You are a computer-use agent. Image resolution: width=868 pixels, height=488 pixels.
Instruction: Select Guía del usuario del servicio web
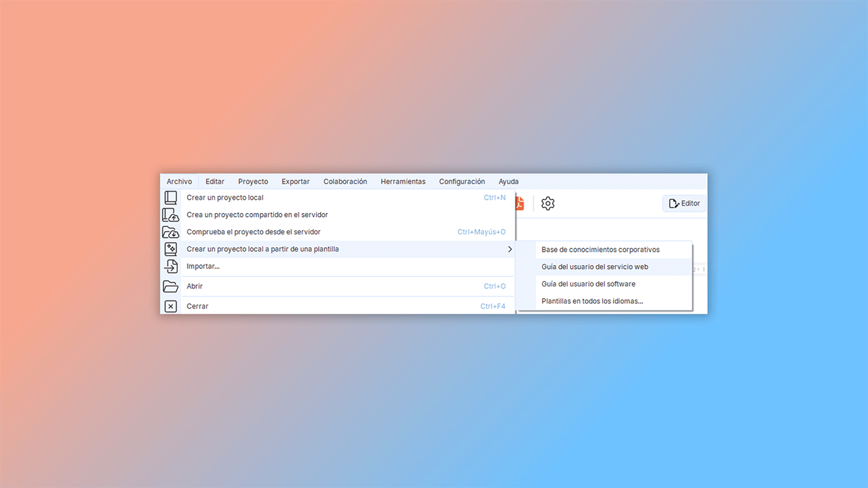[x=594, y=266]
